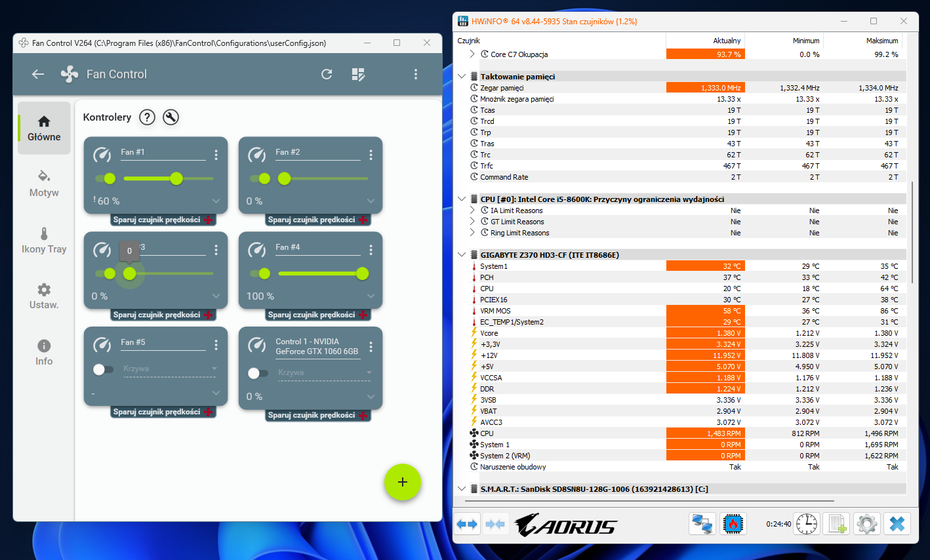Image resolution: width=930 pixels, height=560 pixels.
Task: Click the Fan #4 name field
Action: coord(318,247)
